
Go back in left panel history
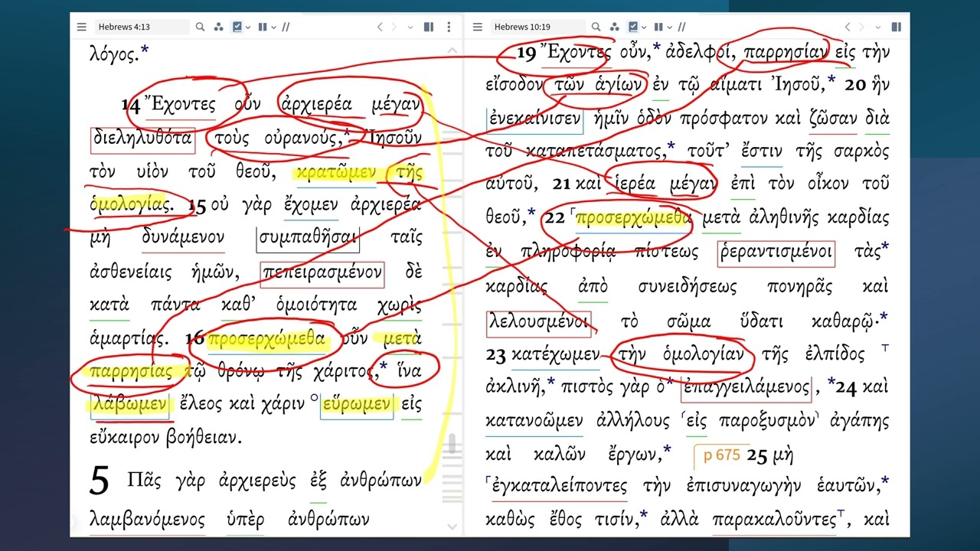click(379, 27)
